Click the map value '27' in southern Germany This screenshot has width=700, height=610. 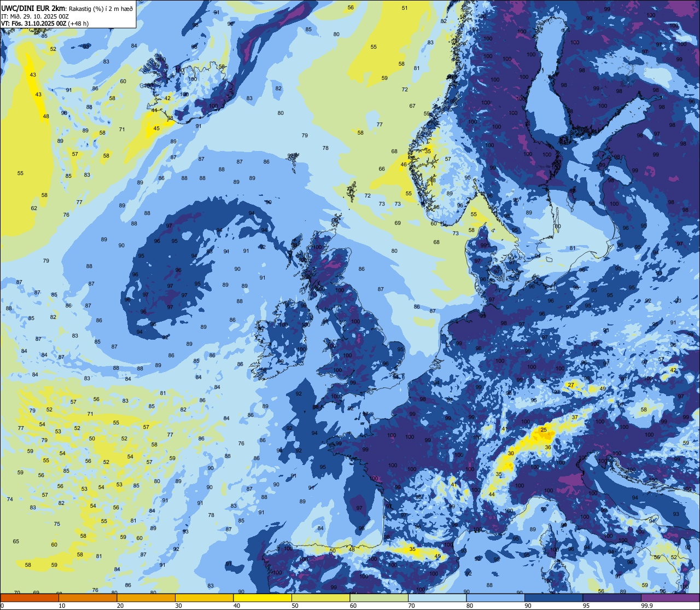point(571,385)
